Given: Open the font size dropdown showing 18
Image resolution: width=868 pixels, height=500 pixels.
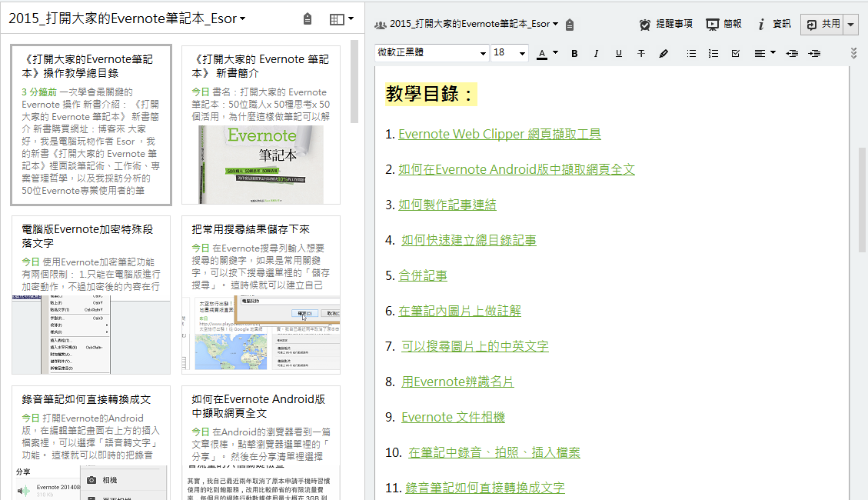Looking at the screenshot, I should (x=509, y=52).
